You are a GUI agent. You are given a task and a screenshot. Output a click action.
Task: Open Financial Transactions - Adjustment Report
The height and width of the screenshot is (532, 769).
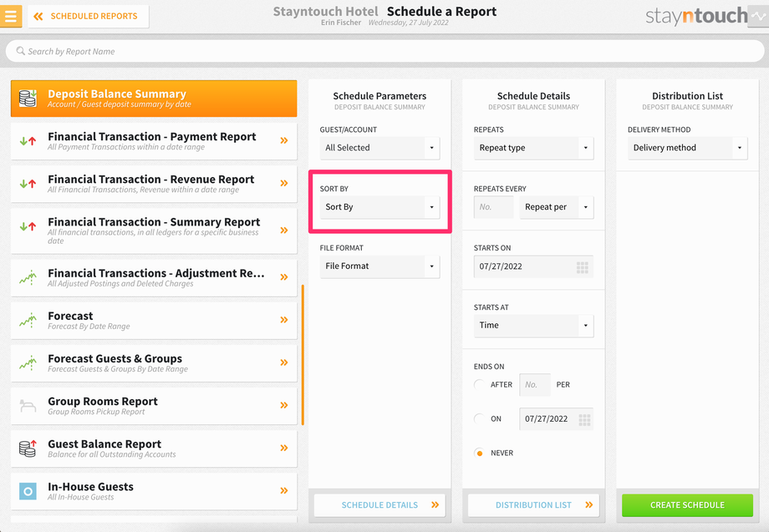pos(154,278)
